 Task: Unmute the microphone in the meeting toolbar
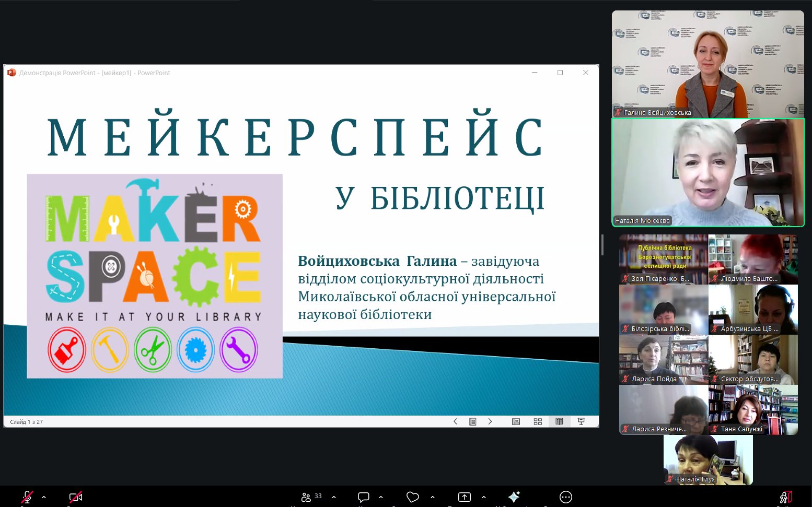coord(27,497)
